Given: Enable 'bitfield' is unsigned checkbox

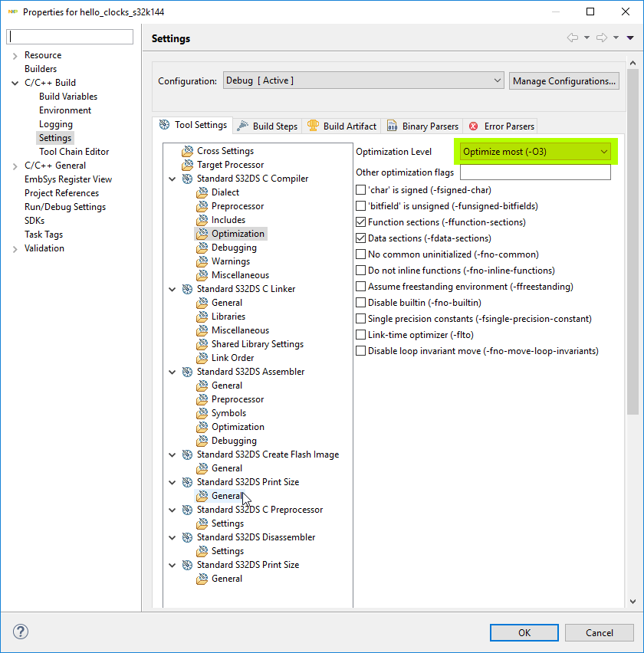Looking at the screenshot, I should tap(361, 205).
